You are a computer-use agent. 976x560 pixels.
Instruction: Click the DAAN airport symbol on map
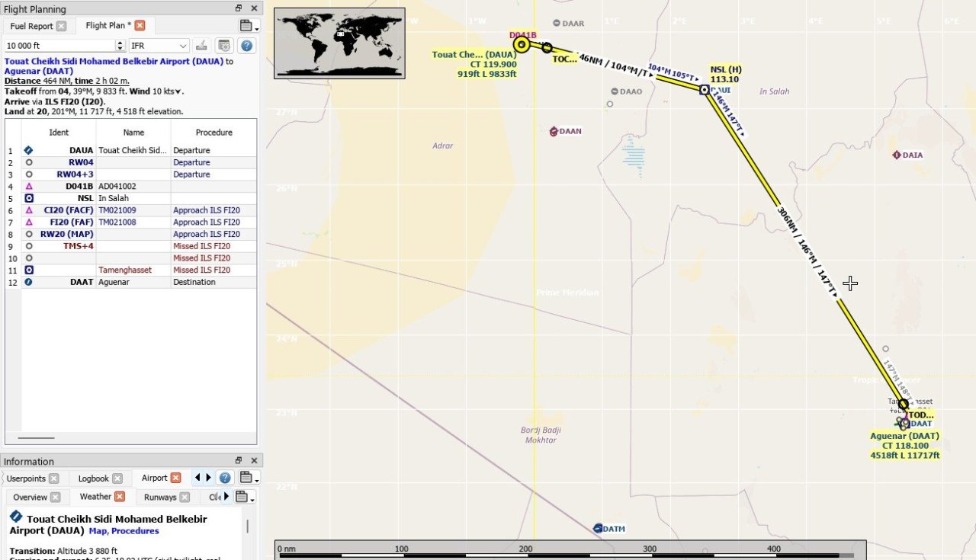[x=554, y=131]
